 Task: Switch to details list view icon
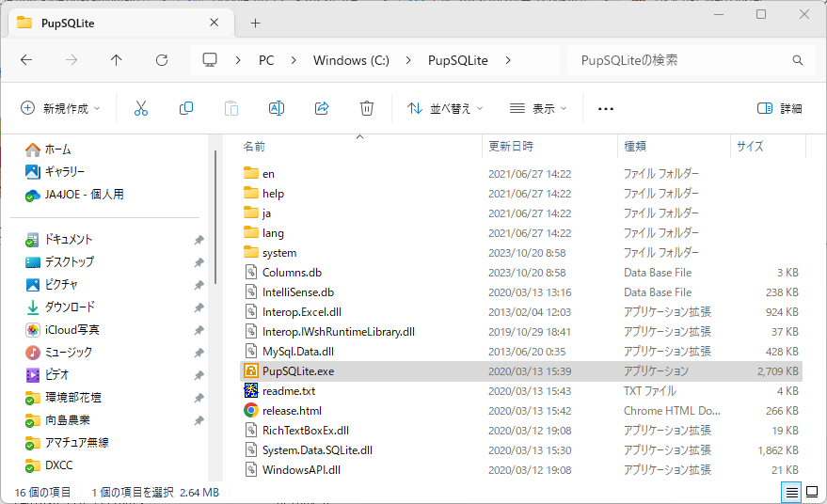(791, 493)
